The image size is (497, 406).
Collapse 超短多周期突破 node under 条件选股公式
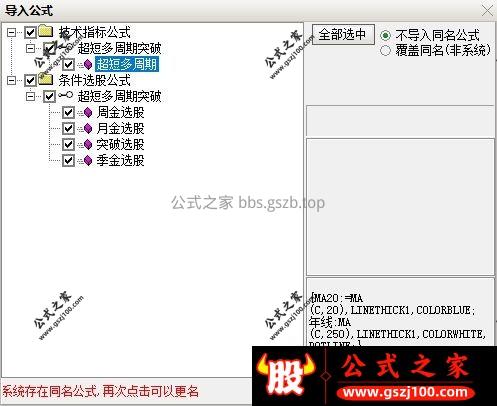click(30, 96)
